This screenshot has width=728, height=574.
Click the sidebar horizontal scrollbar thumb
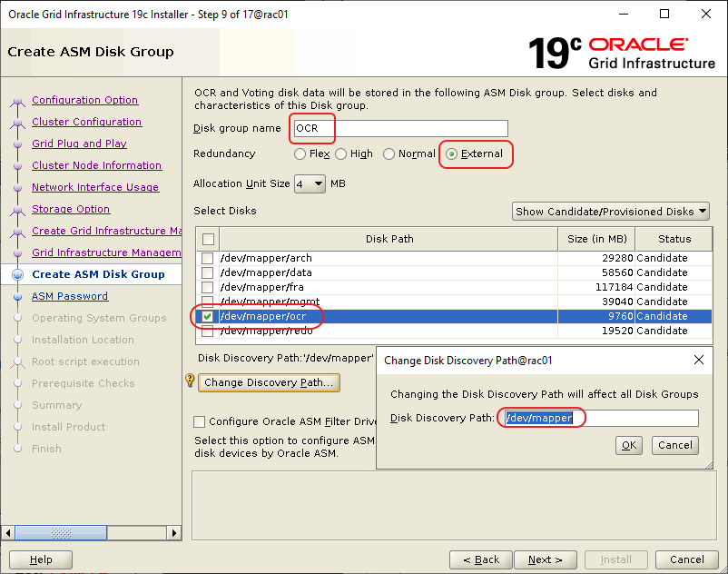point(61,532)
